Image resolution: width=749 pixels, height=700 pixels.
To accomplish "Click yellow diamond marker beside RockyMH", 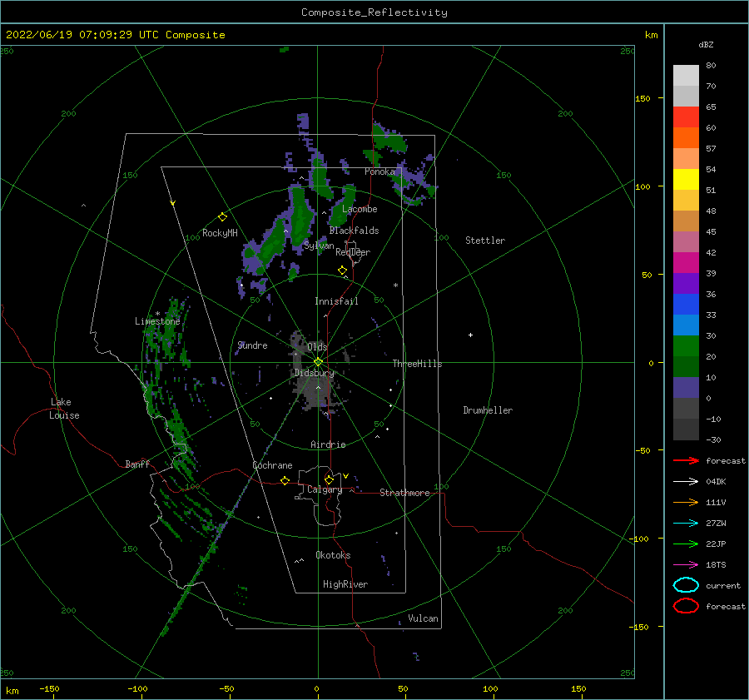I will [x=222, y=217].
